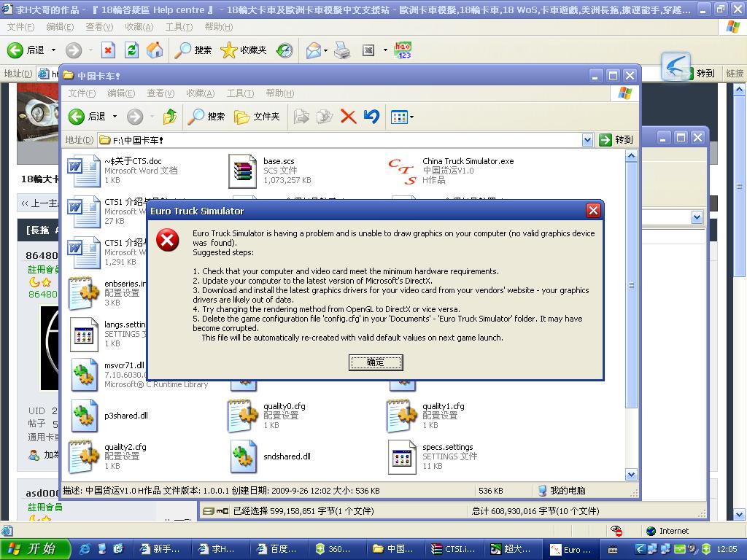Image resolution: width=747 pixels, height=560 pixels.
Task: Open the 查看(V) menu in the explorer window
Action: [160, 93]
